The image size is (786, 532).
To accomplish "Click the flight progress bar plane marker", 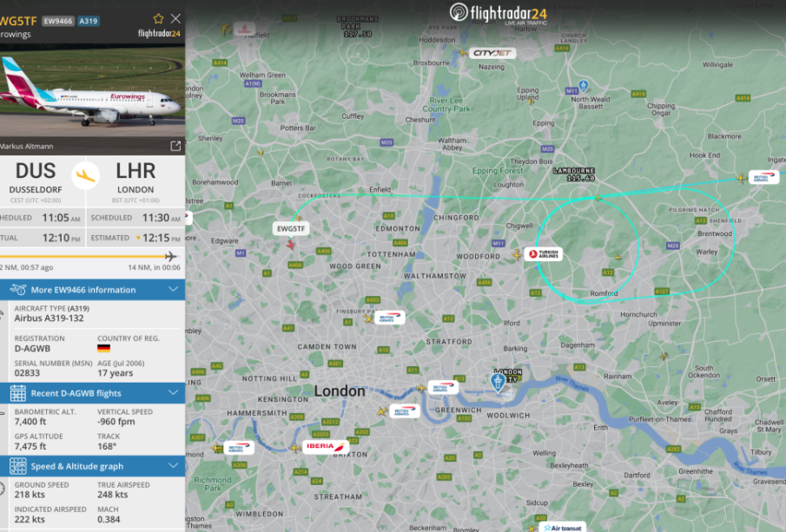I will point(171,257).
